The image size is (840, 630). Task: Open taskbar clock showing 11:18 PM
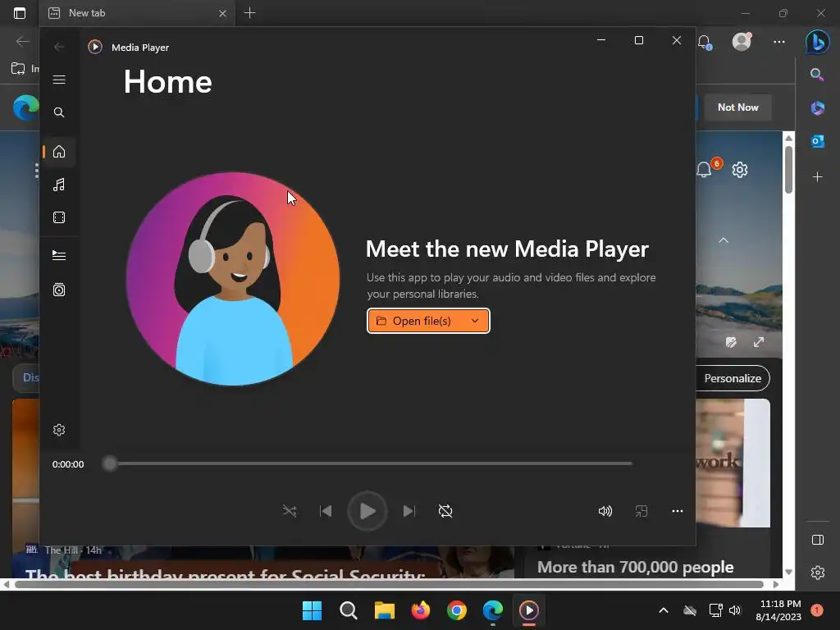click(x=778, y=610)
